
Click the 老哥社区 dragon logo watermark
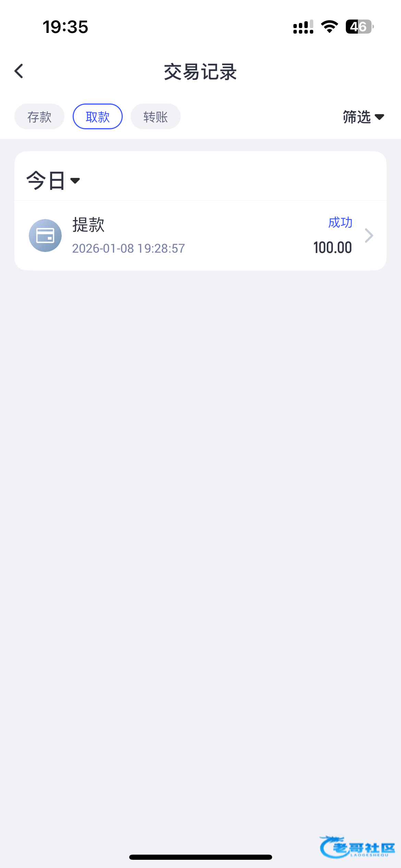[356, 847]
